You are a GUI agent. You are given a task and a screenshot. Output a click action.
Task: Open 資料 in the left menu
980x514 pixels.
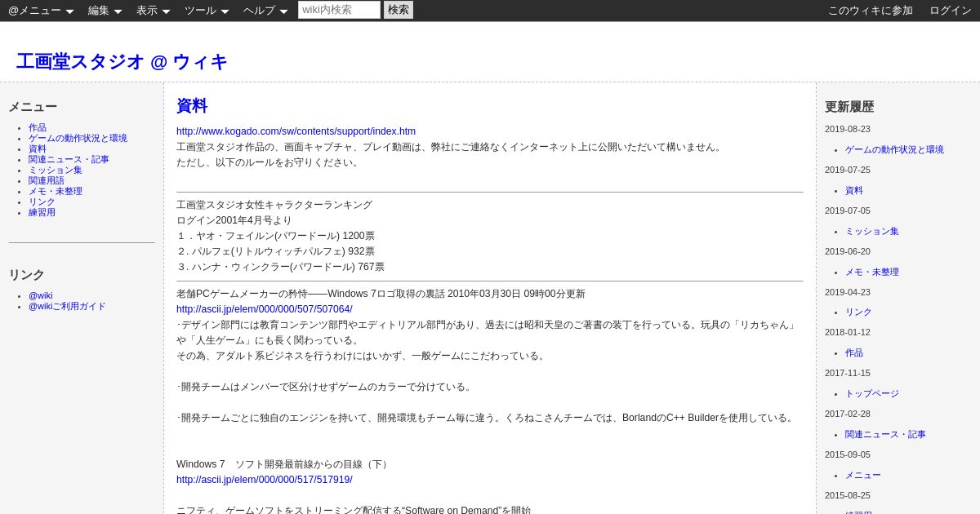(38, 149)
